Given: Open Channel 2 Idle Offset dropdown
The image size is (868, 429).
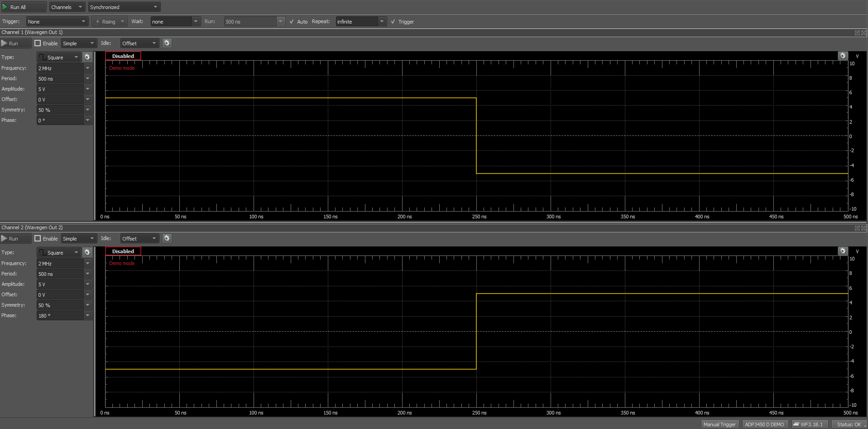Looking at the screenshot, I should [x=139, y=238].
